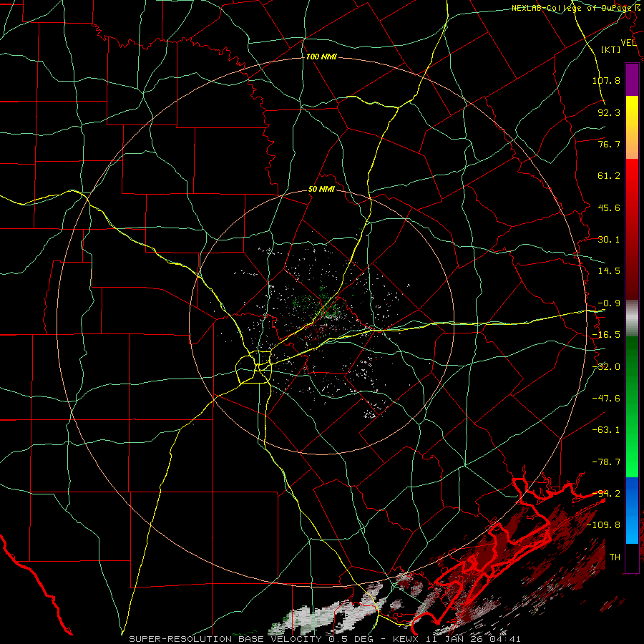Click the green segment of velocity scale

pos(632,406)
